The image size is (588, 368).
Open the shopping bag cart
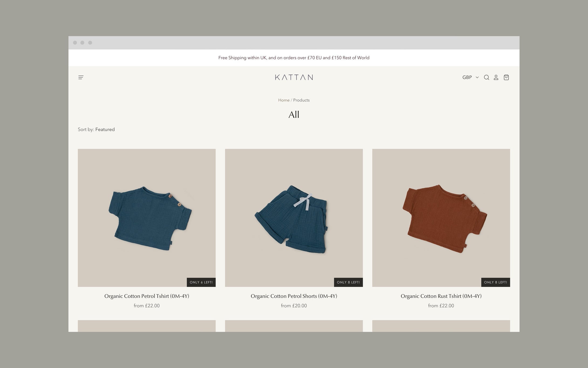tap(506, 77)
